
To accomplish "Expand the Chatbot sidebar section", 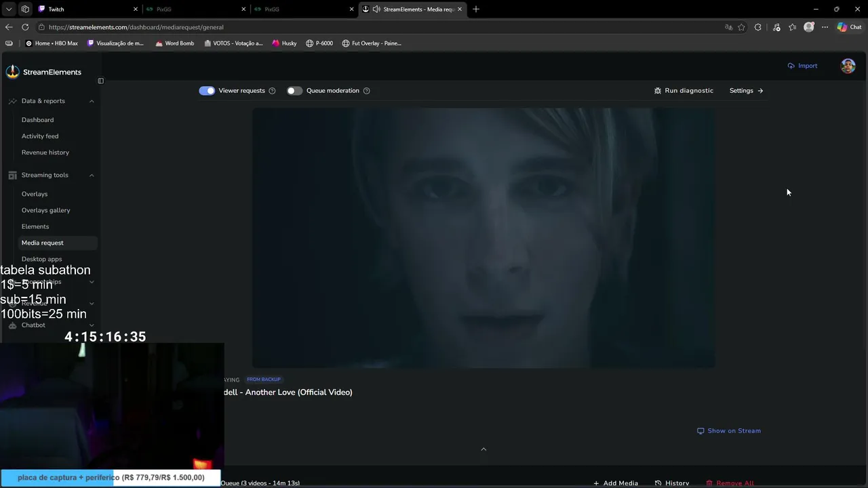I will pyautogui.click(x=92, y=325).
